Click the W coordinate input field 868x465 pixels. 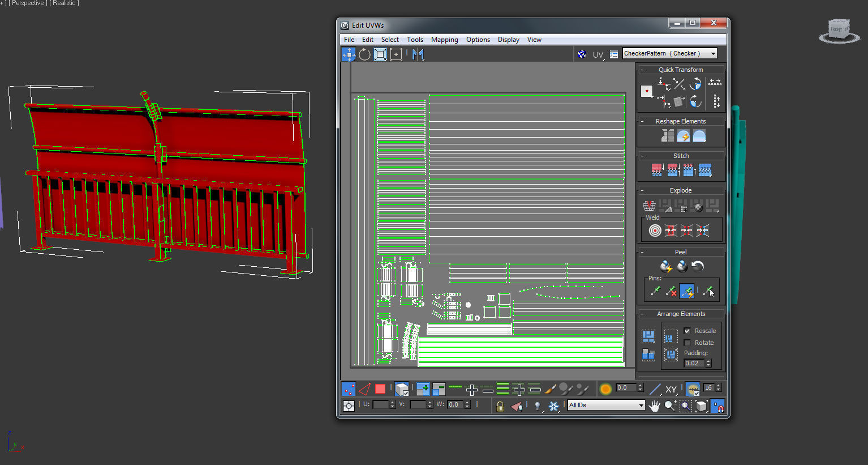[x=455, y=404]
